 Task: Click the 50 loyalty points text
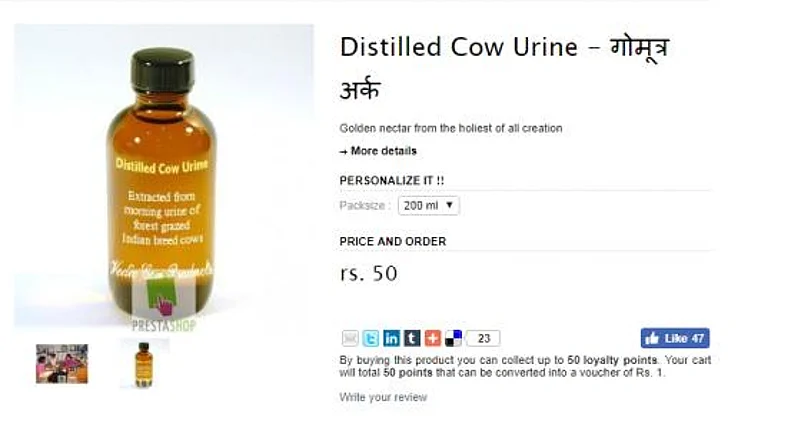pyautogui.click(x=612, y=360)
